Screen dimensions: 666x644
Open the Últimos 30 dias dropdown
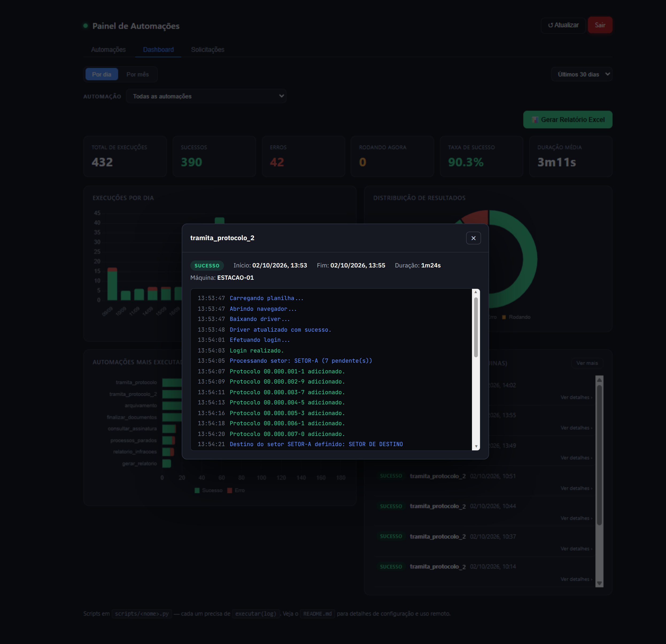tap(582, 74)
